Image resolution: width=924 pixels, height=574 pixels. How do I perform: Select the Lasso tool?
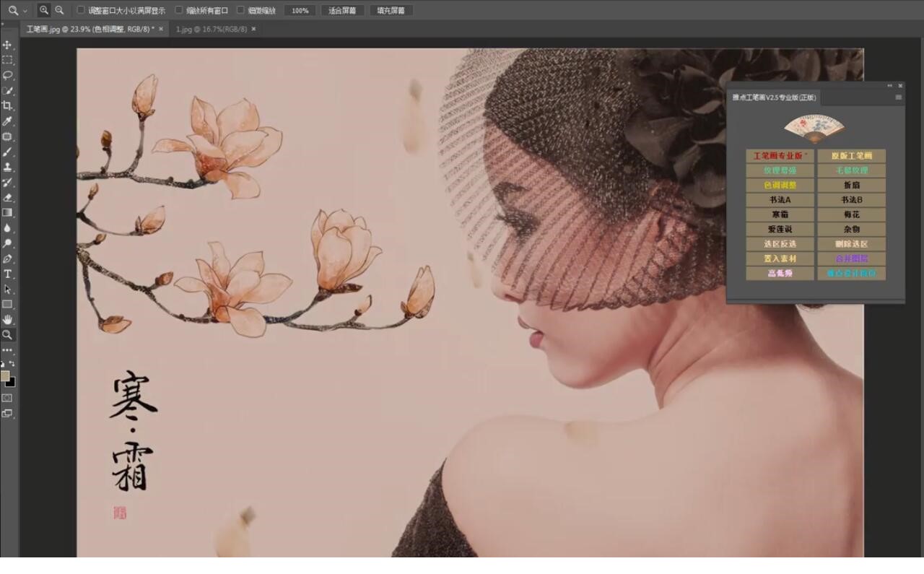click(x=7, y=75)
